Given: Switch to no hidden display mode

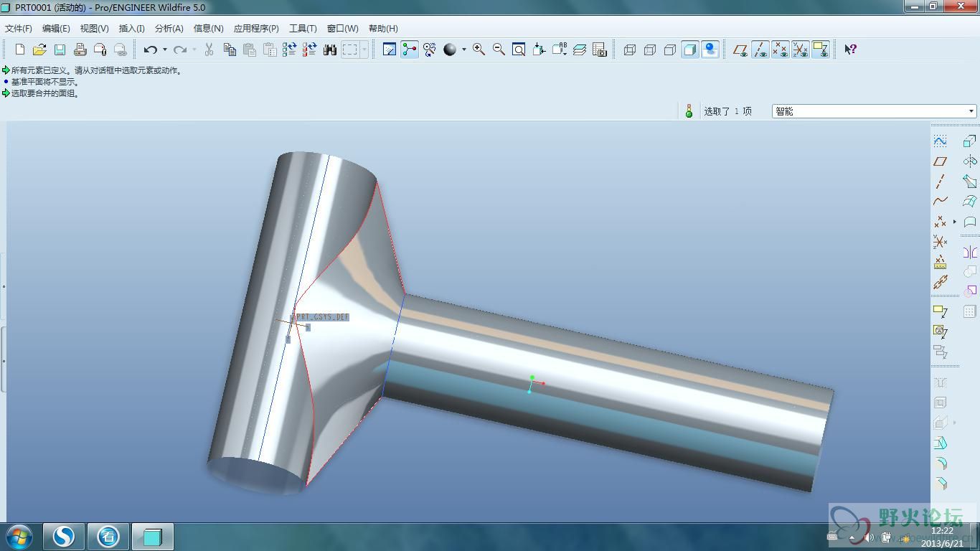Looking at the screenshot, I should coord(670,50).
